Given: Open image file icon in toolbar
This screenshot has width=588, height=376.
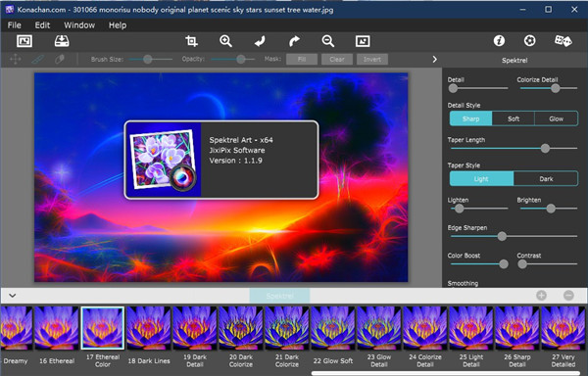Looking at the screenshot, I should click(24, 41).
